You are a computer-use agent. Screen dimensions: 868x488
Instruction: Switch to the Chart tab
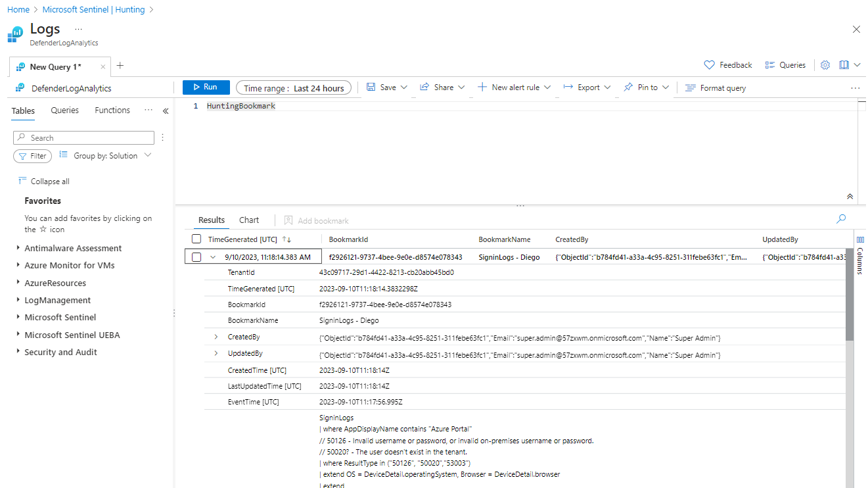pyautogui.click(x=249, y=220)
